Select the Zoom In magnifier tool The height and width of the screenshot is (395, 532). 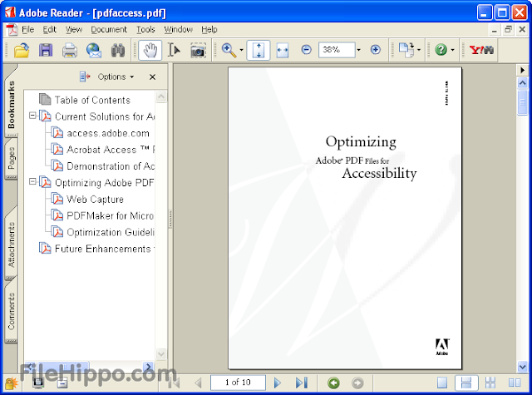tap(229, 50)
